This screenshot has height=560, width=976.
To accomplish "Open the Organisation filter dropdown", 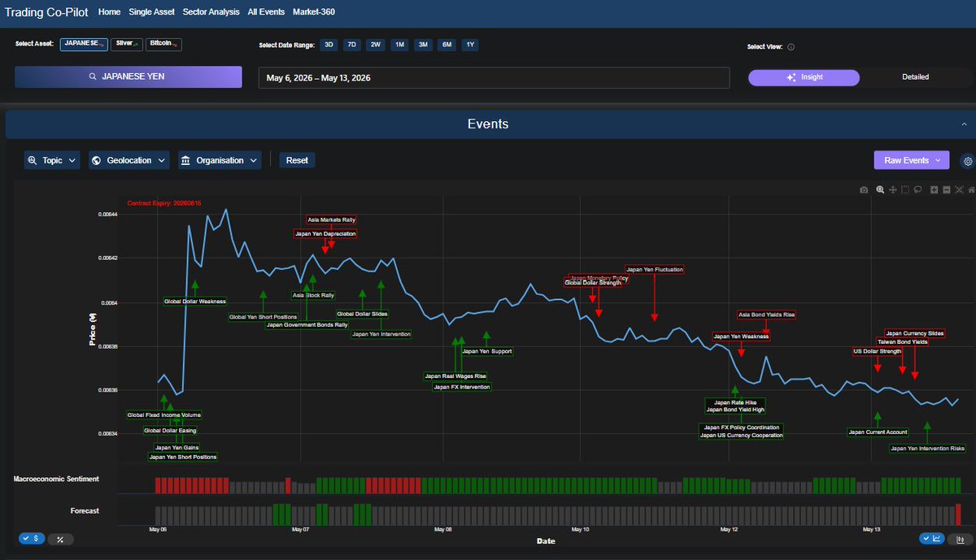I will (220, 161).
